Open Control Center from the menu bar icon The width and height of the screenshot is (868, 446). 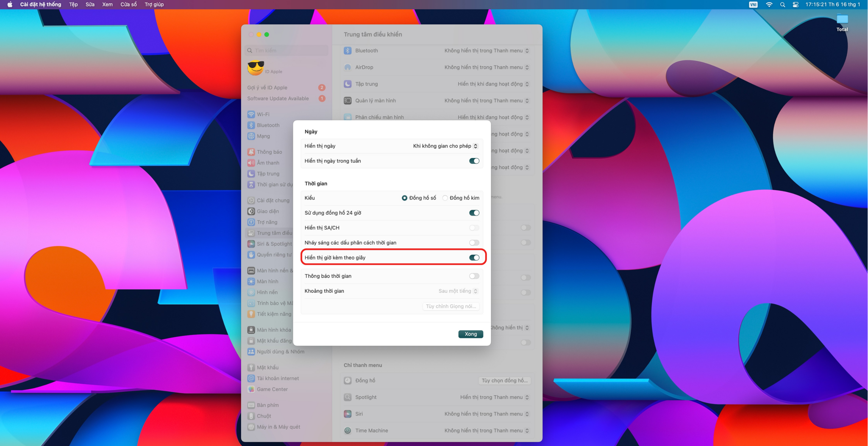pyautogui.click(x=796, y=5)
